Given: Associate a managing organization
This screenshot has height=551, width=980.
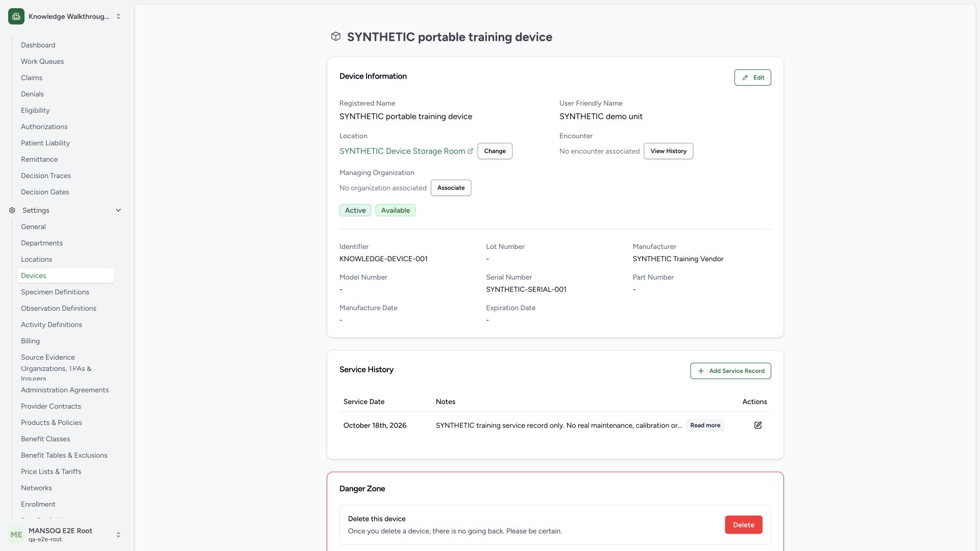Looking at the screenshot, I should (x=451, y=188).
